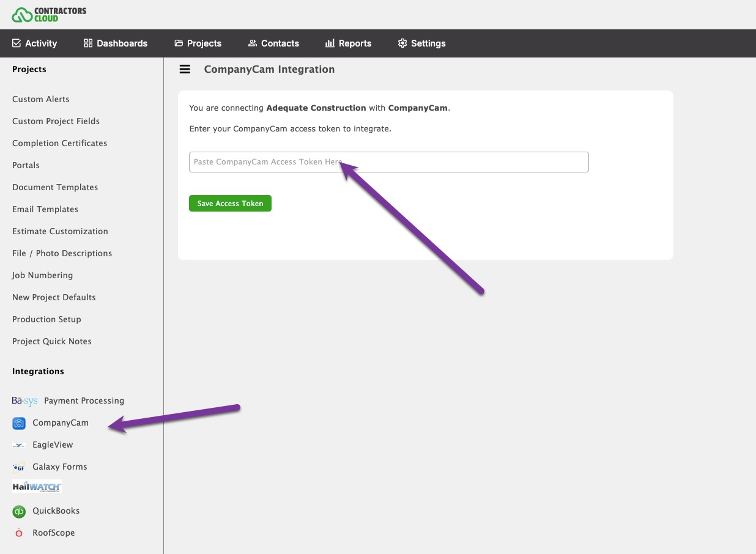Viewport: 756px width, 554px height.
Task: Go to Job Numbering
Action: (x=42, y=275)
